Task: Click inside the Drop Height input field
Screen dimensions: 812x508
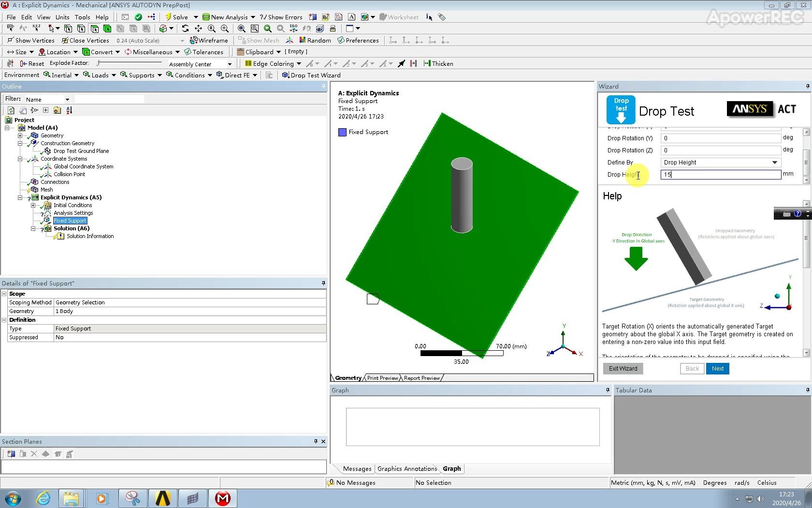Action: (x=720, y=175)
